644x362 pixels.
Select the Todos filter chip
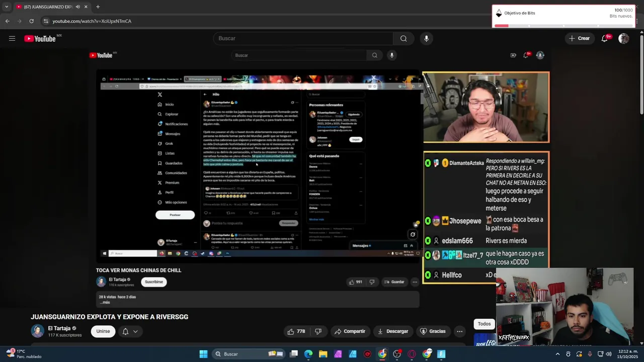[484, 324]
